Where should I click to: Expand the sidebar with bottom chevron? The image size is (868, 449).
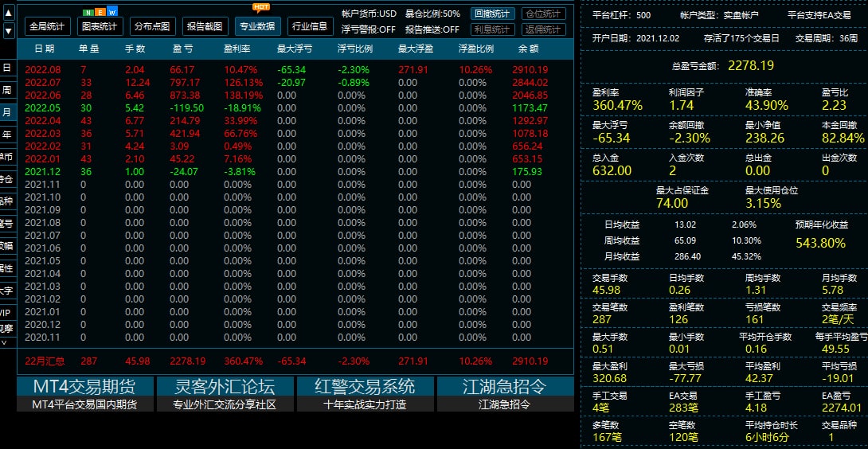click(x=5, y=342)
